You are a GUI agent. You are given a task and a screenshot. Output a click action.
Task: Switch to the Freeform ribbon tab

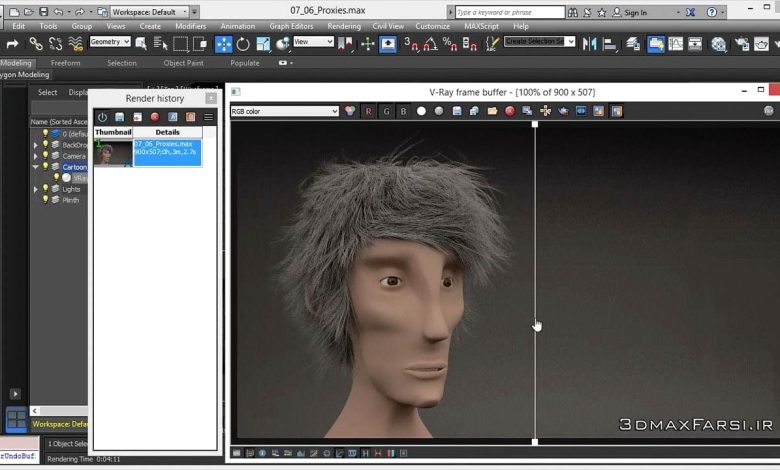(66, 63)
